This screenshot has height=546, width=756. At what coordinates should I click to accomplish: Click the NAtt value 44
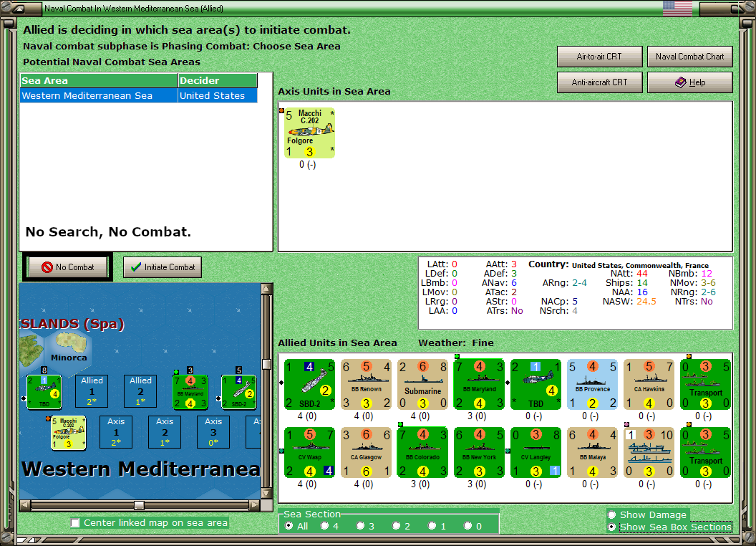coord(642,274)
